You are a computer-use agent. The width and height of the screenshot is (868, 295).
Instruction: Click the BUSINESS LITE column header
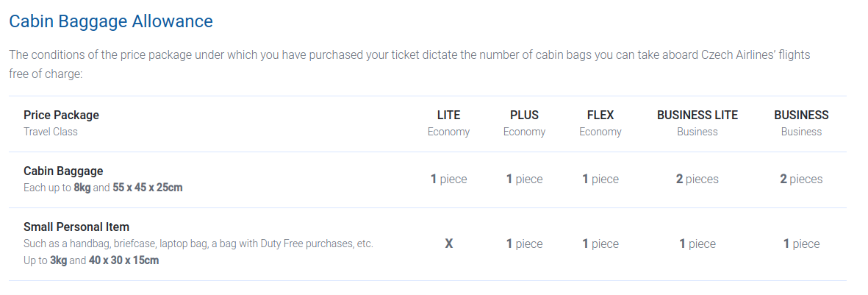[697, 115]
